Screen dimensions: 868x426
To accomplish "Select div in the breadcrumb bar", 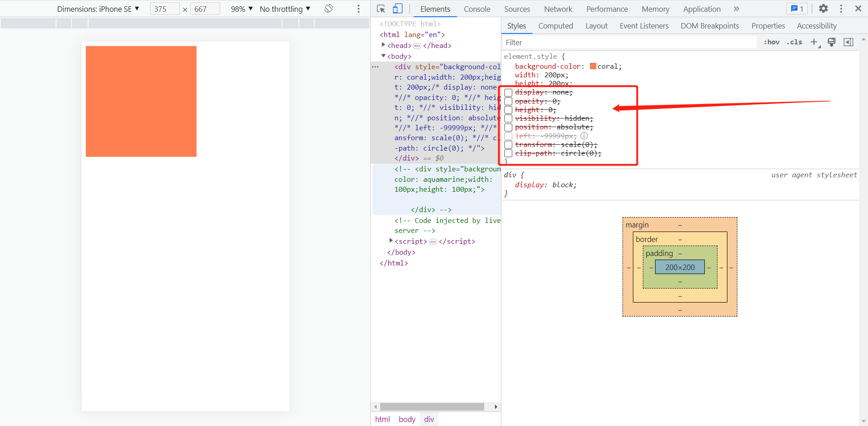I will [x=429, y=419].
